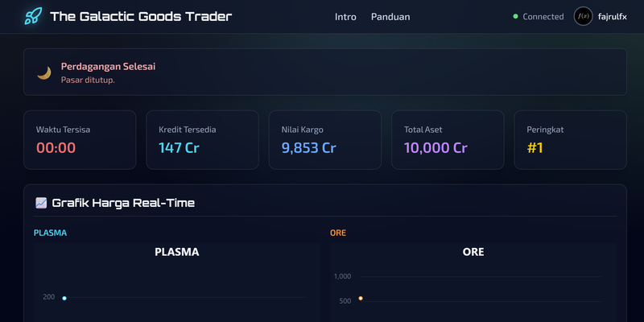Open the Panduan menu item
Screen dimensions: 644x322
point(390,17)
